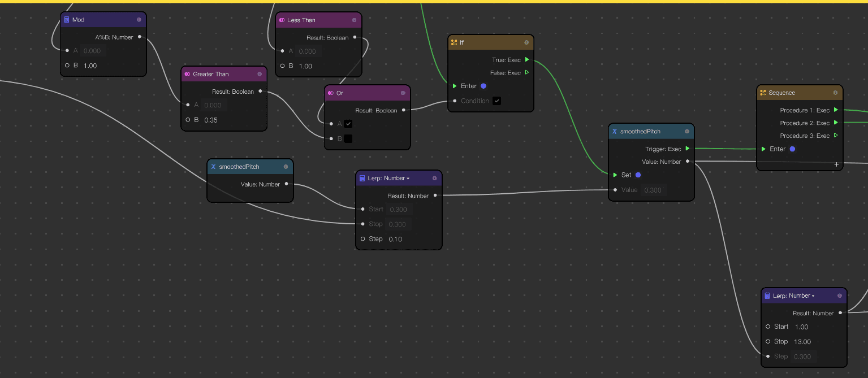Screen dimensions: 868x378
Task: Click the Sequence Enter input exec port
Action: pos(763,149)
